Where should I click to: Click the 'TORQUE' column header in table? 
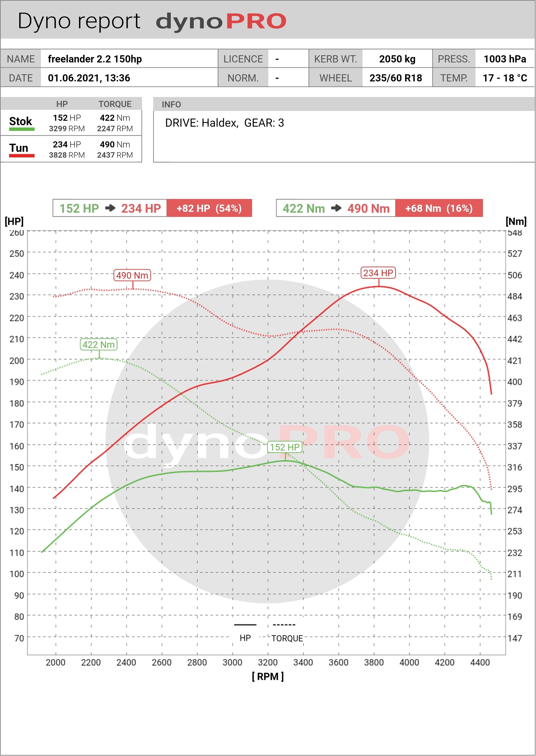pyautogui.click(x=115, y=104)
